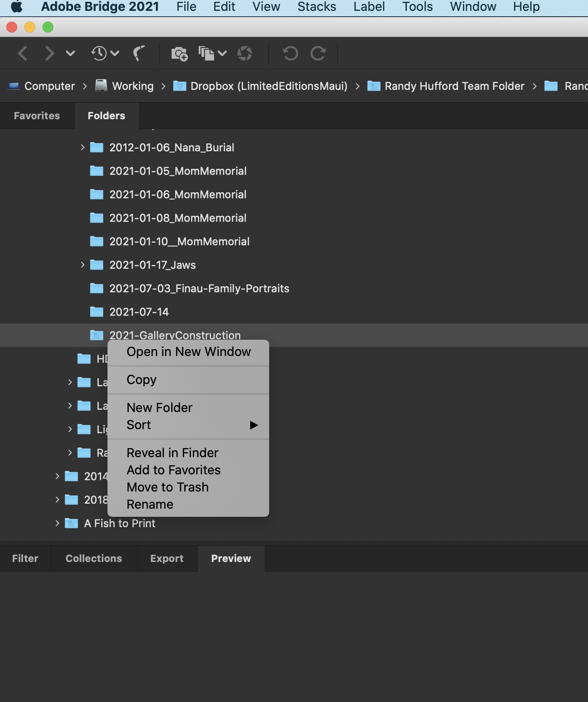The image size is (588, 702).
Task: Select the 2021-07-03_Finau-Family-Portraits folder
Action: (x=199, y=288)
